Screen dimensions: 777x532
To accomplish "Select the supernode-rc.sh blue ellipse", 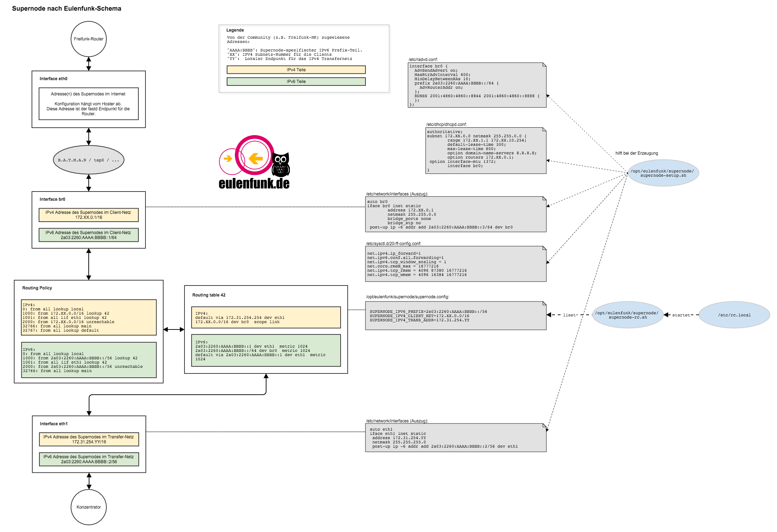I will (x=628, y=315).
